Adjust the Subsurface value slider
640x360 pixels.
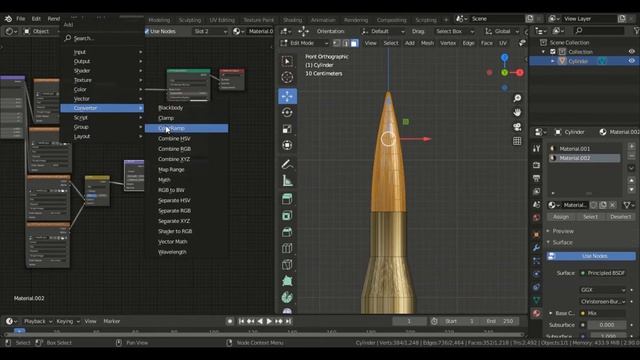(x=607, y=325)
